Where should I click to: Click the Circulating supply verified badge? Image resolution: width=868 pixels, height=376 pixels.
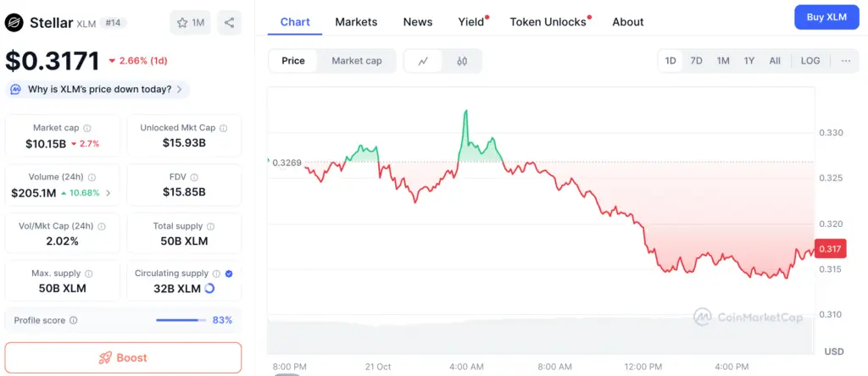pos(229,274)
